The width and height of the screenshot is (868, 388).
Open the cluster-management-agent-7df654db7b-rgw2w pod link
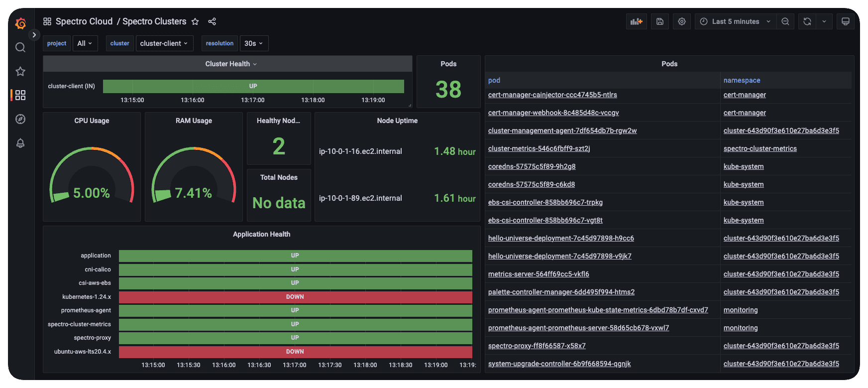[x=562, y=130]
